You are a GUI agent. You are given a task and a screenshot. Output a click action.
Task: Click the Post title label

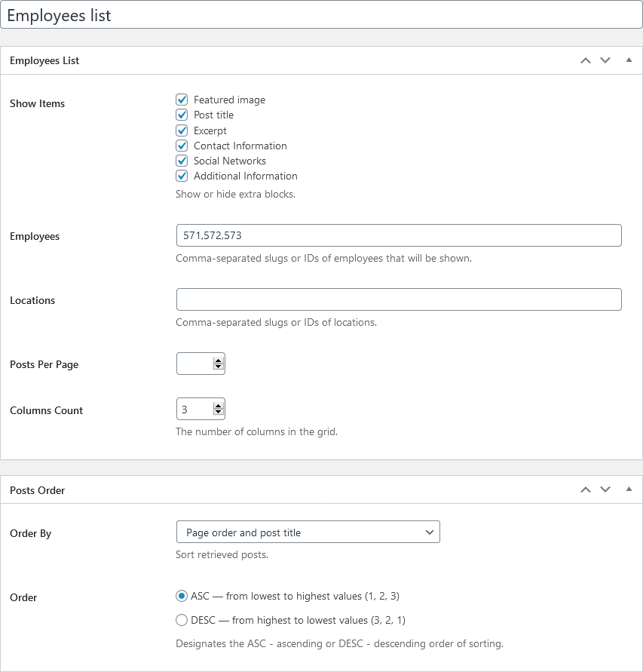214,115
